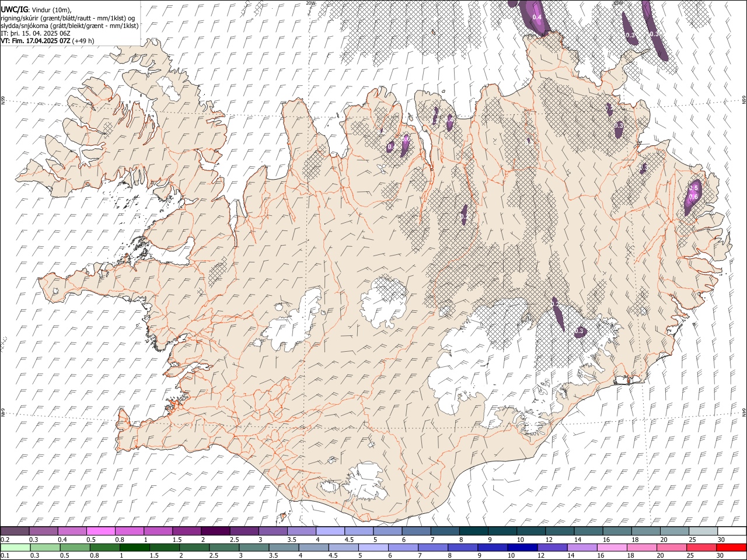Select darkest green rain swatch between 1 and 1.5
The height and width of the screenshot is (560, 747).
click(134, 547)
